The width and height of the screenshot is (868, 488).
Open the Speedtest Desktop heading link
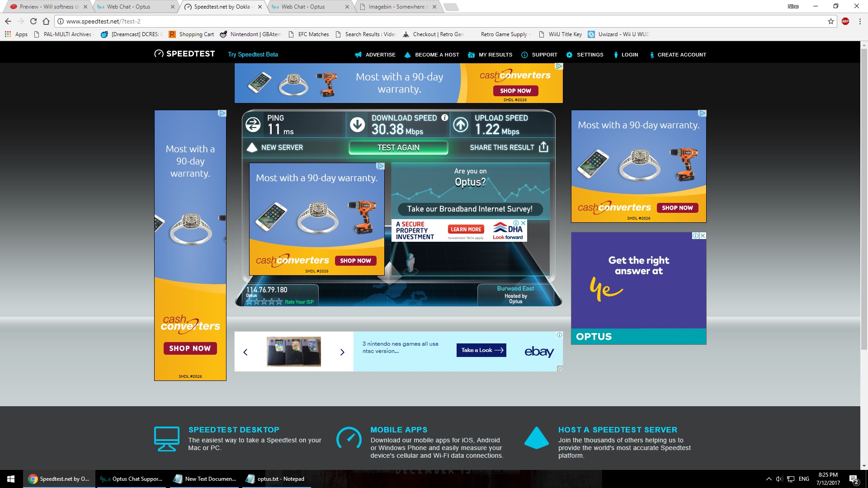tap(234, 430)
